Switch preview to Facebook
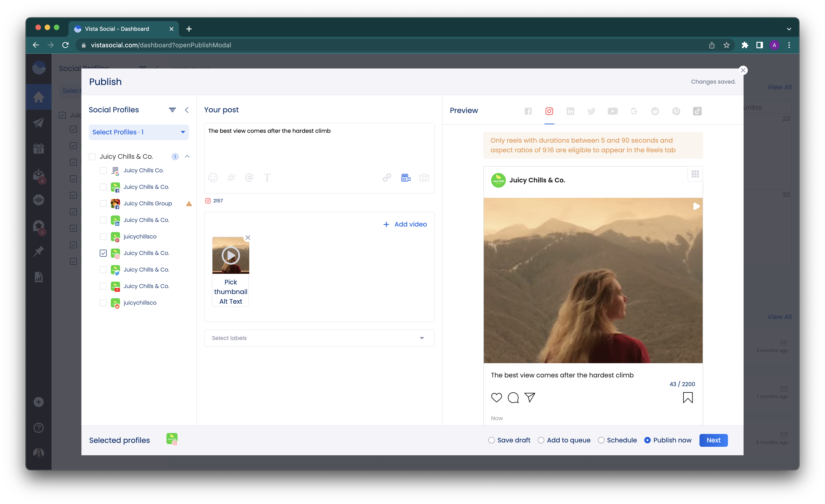The height and width of the screenshot is (504, 825). (528, 111)
